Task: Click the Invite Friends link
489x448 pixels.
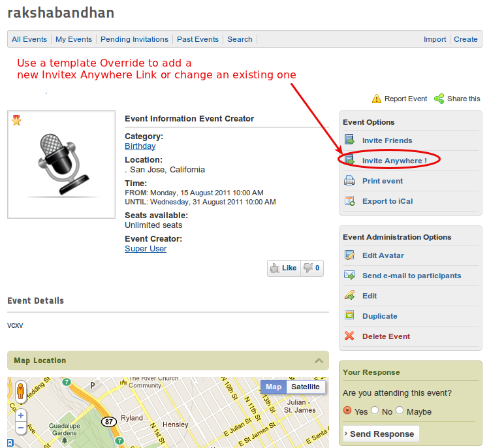Action: tap(387, 140)
